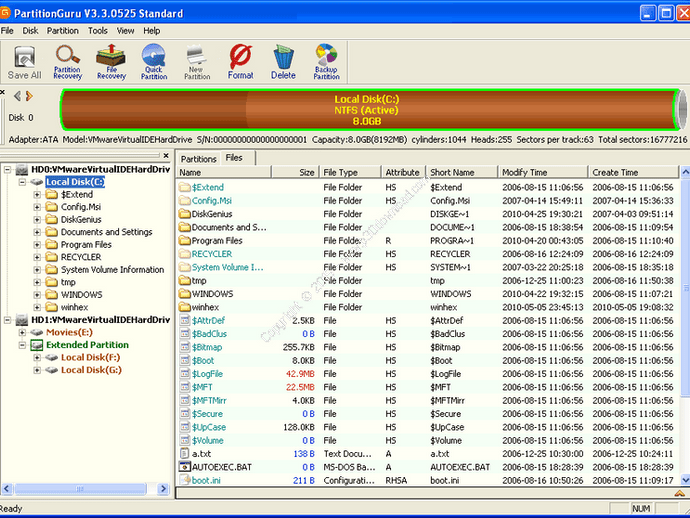Click the Delete partition icon

pos(283,62)
